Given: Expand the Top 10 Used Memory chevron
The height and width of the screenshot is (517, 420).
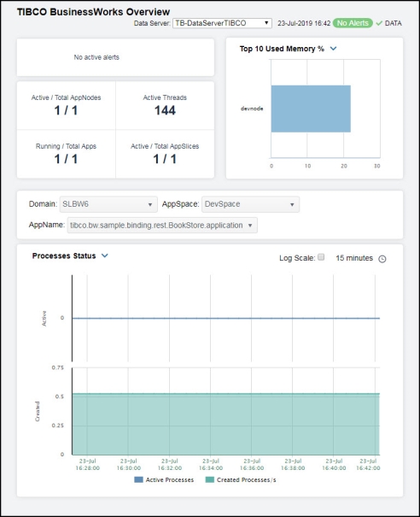Looking at the screenshot, I should (x=334, y=49).
